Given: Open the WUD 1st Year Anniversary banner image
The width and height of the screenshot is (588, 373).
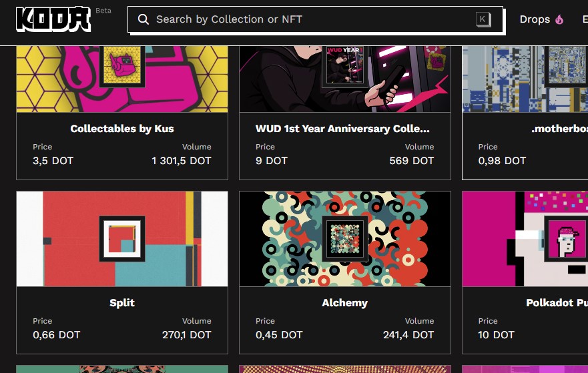Looking at the screenshot, I should click(345, 79).
